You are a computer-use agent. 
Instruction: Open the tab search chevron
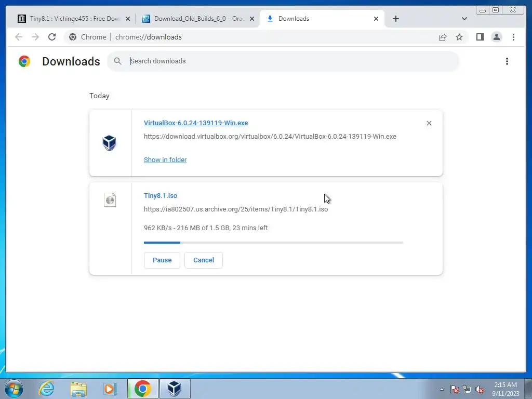pyautogui.click(x=464, y=19)
